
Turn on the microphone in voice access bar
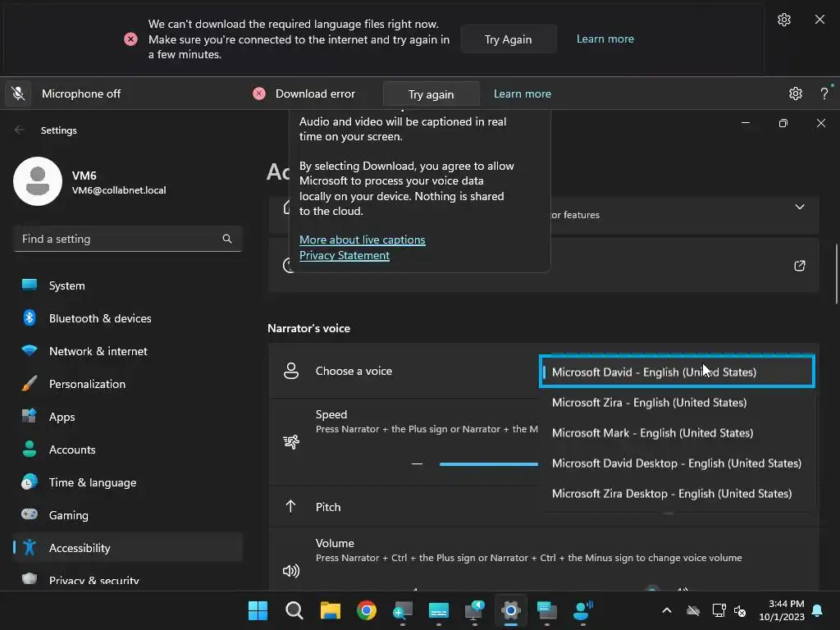[x=18, y=94]
